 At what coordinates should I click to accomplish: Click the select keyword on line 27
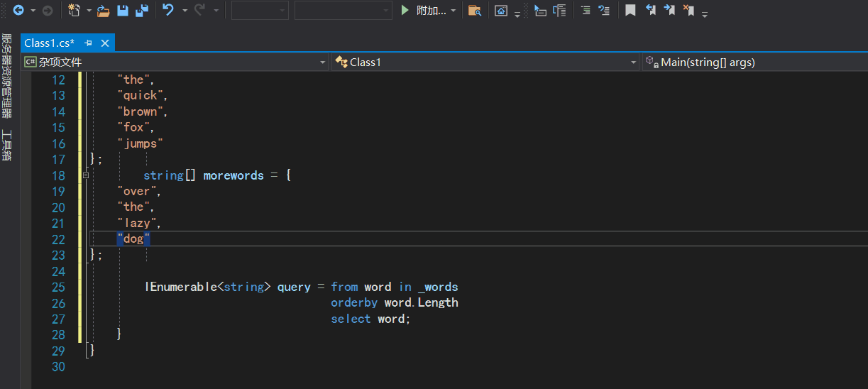pos(351,319)
